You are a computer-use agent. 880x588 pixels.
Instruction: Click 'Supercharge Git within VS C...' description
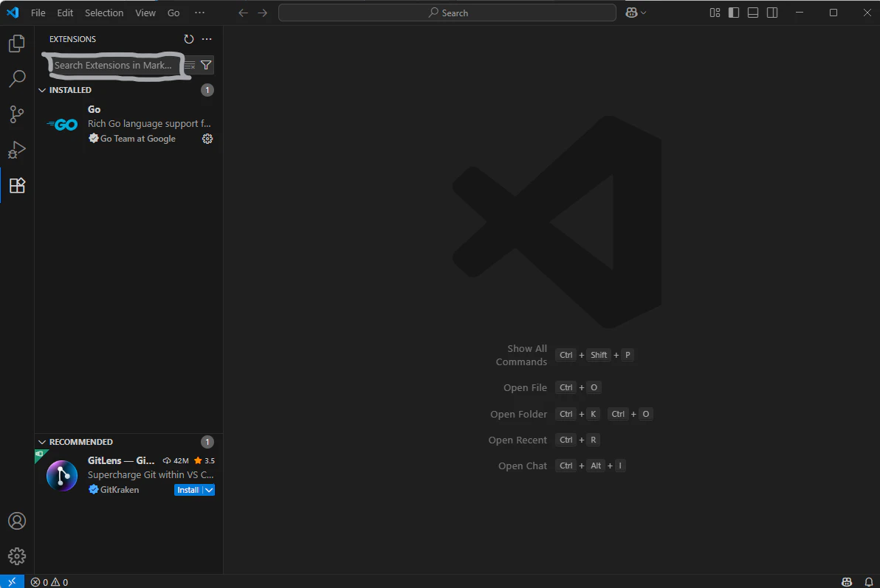(151, 474)
